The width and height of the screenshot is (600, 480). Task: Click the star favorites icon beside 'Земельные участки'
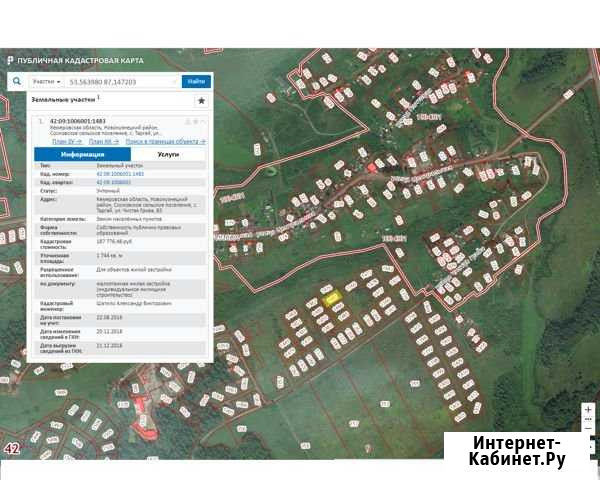pyautogui.click(x=201, y=101)
